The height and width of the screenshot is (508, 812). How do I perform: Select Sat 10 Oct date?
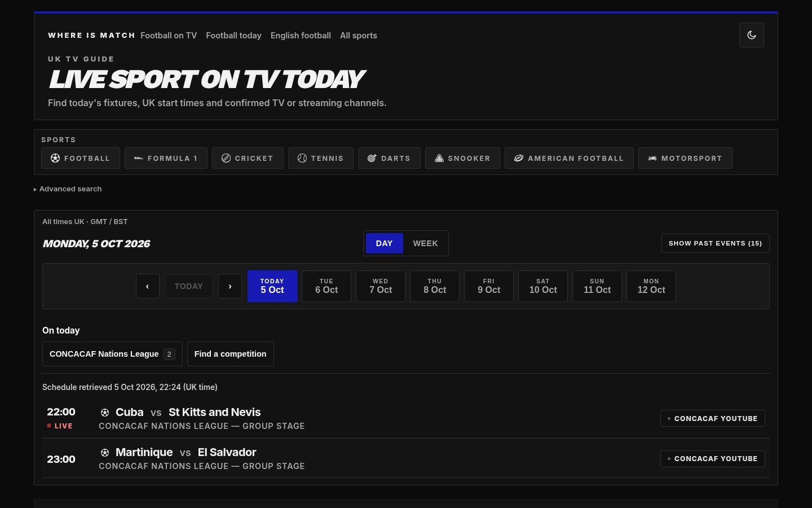pyautogui.click(x=543, y=286)
